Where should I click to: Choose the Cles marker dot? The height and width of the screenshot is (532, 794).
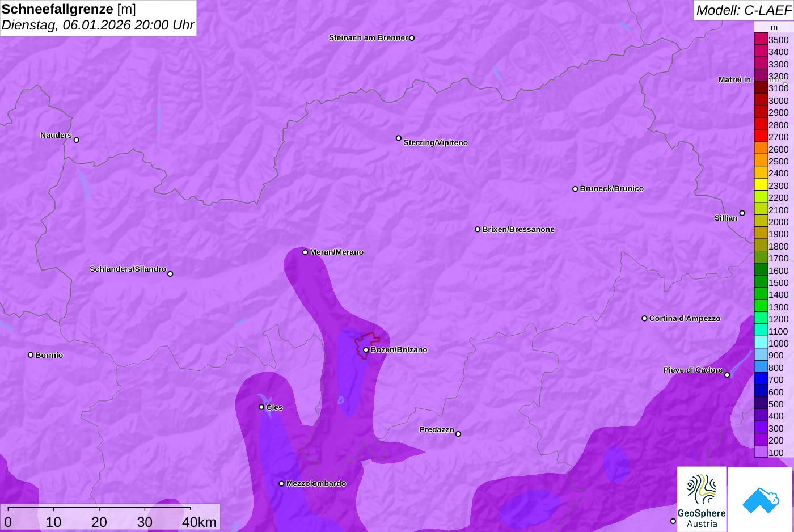point(261,407)
